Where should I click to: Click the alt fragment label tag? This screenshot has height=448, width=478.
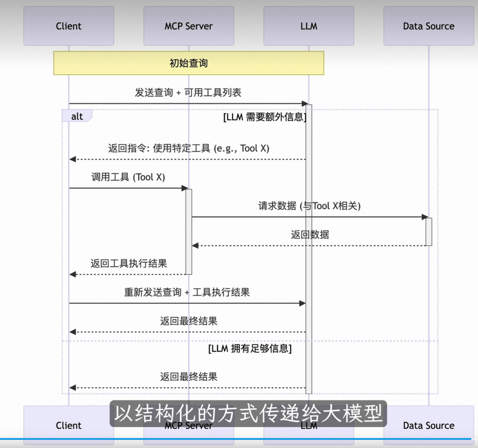point(77,116)
